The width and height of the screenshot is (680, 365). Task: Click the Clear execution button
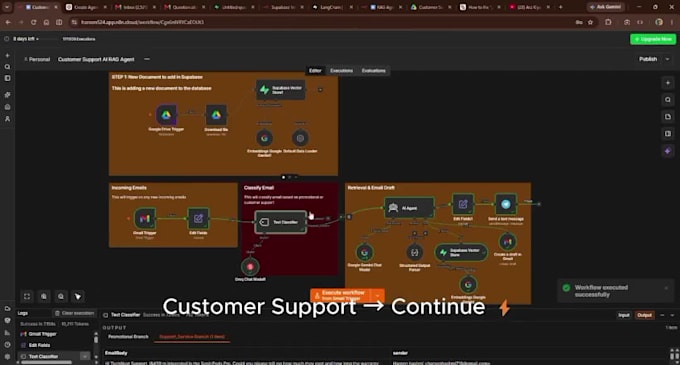click(x=74, y=313)
